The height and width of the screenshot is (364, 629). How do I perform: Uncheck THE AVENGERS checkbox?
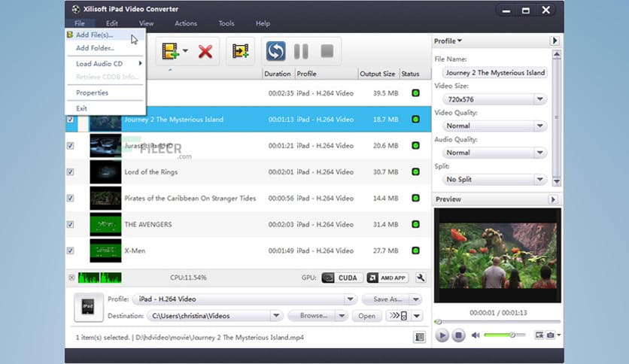pyautogui.click(x=71, y=225)
